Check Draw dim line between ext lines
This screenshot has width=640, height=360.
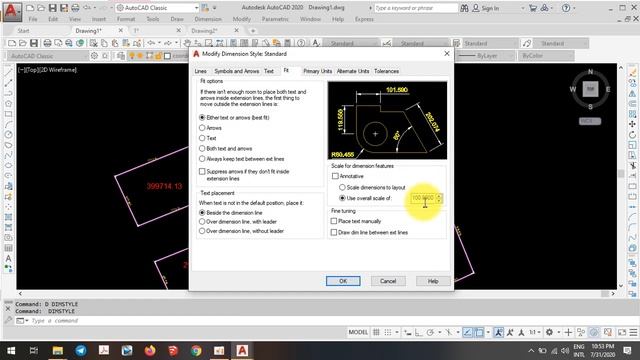pos(334,232)
